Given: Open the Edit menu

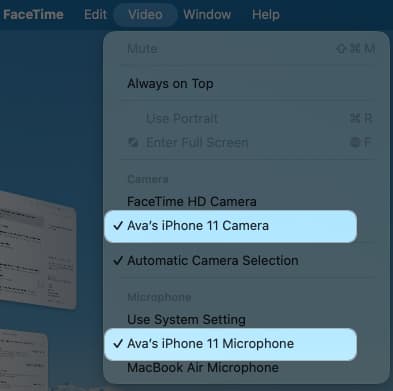Looking at the screenshot, I should [x=95, y=15].
